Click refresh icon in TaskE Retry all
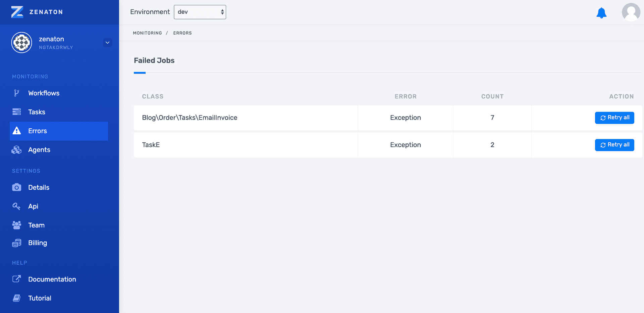644x313 pixels. pos(603,145)
